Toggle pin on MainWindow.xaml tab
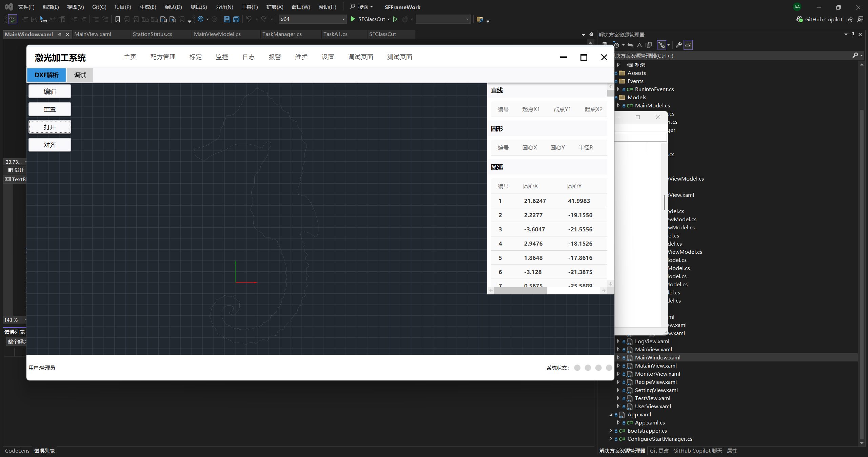Image resolution: width=868 pixels, height=457 pixels. point(60,34)
